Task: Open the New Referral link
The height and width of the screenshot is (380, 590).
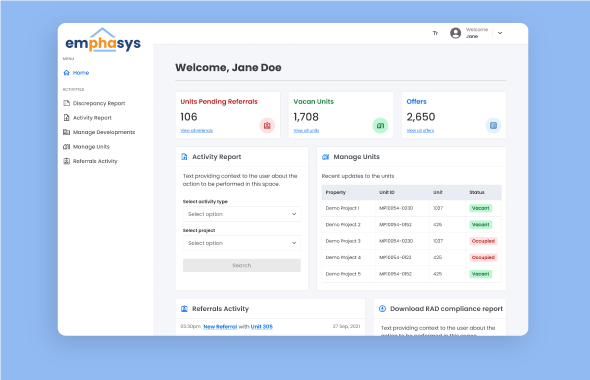Action: (x=220, y=327)
